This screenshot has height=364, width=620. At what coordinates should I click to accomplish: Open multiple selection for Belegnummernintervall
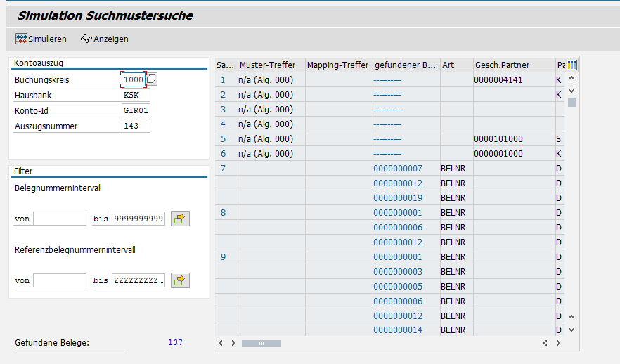point(180,219)
